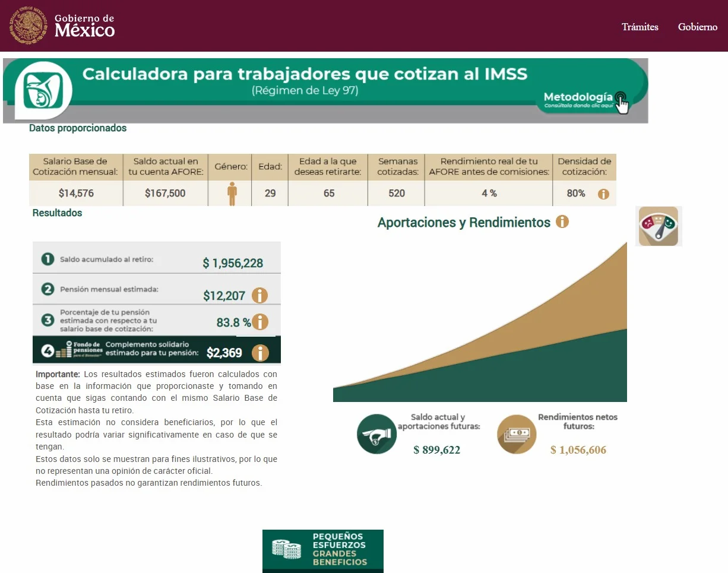The height and width of the screenshot is (573, 728).
Task: Click the Gobierno de México logo
Action: [x=62, y=26]
